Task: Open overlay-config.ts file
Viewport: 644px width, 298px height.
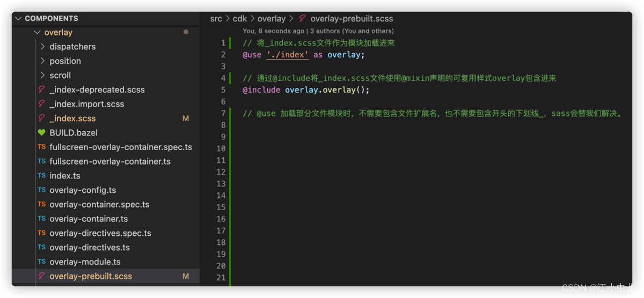Action: [83, 190]
